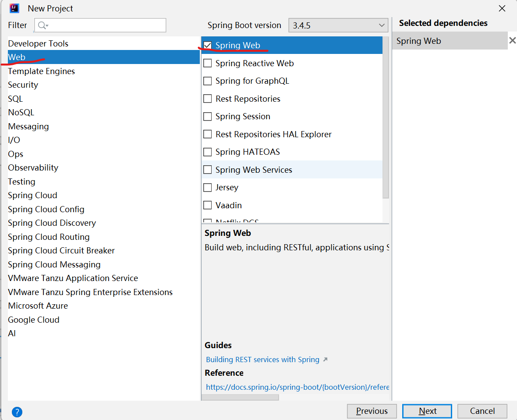Remove Spring Web from selected dependencies
The image size is (517, 420).
point(512,41)
